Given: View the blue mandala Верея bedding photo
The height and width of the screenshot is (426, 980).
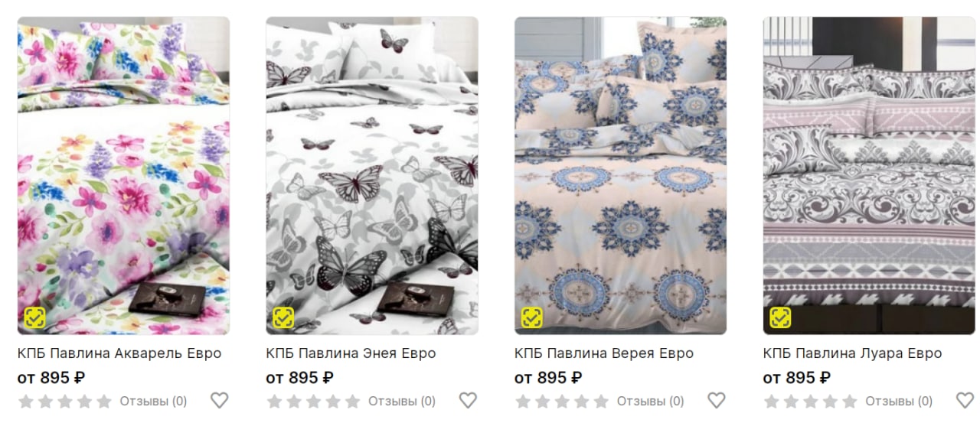Looking at the screenshot, I should pyautogui.click(x=621, y=176).
